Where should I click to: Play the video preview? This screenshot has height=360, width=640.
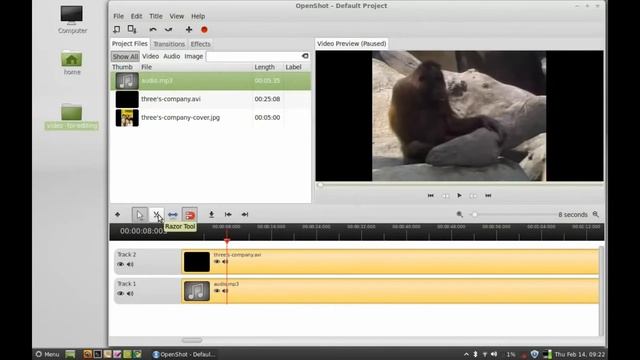(459, 196)
